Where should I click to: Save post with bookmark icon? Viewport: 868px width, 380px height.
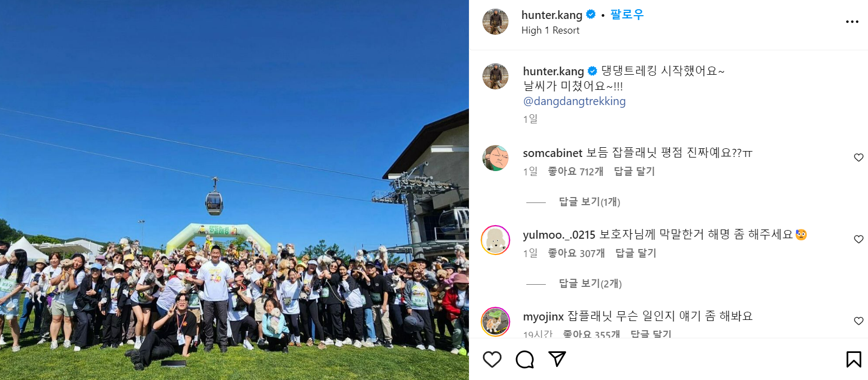[x=853, y=359]
